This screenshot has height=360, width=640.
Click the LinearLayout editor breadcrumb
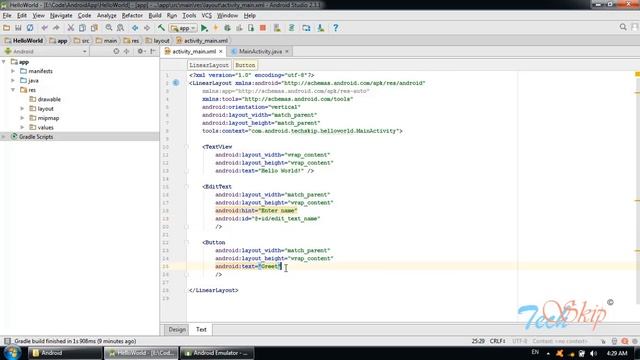209,65
